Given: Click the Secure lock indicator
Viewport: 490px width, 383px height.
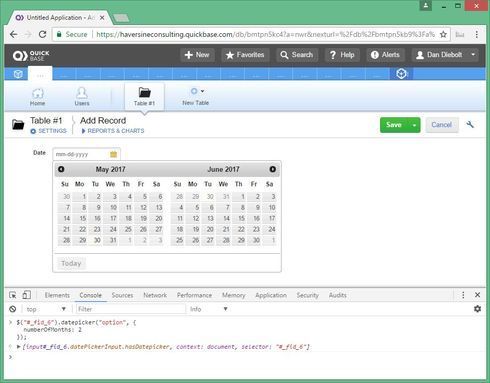Looking at the screenshot, I should click(72, 34).
